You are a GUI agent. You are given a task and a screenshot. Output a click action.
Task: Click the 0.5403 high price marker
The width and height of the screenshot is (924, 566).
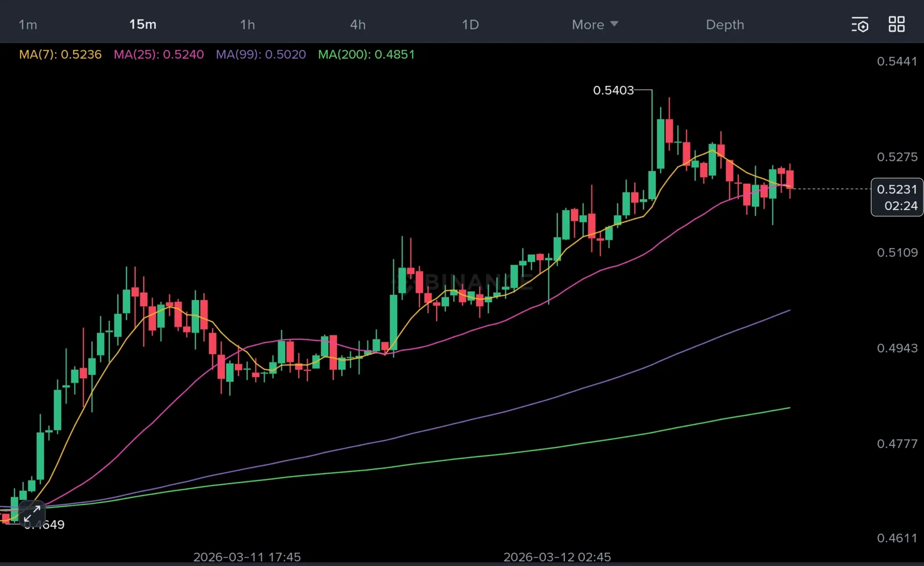(x=613, y=90)
